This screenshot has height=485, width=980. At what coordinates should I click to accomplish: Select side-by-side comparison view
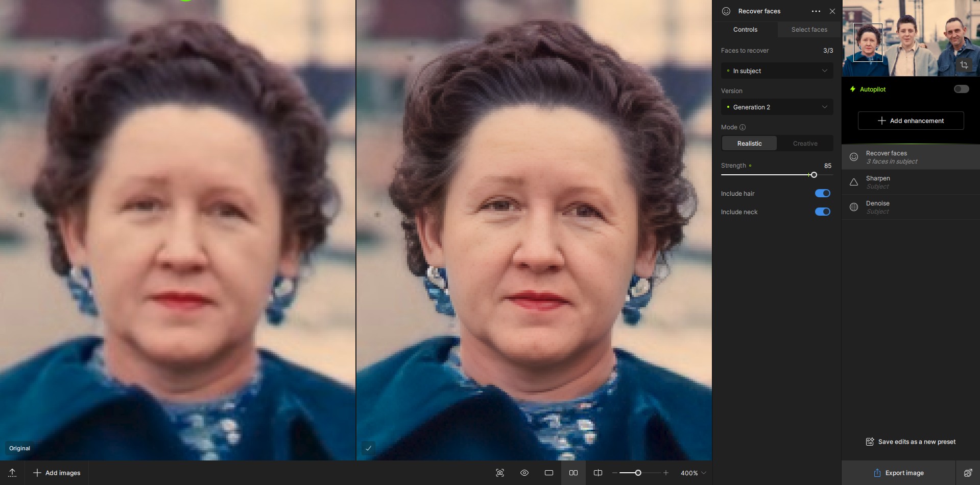[x=573, y=473]
